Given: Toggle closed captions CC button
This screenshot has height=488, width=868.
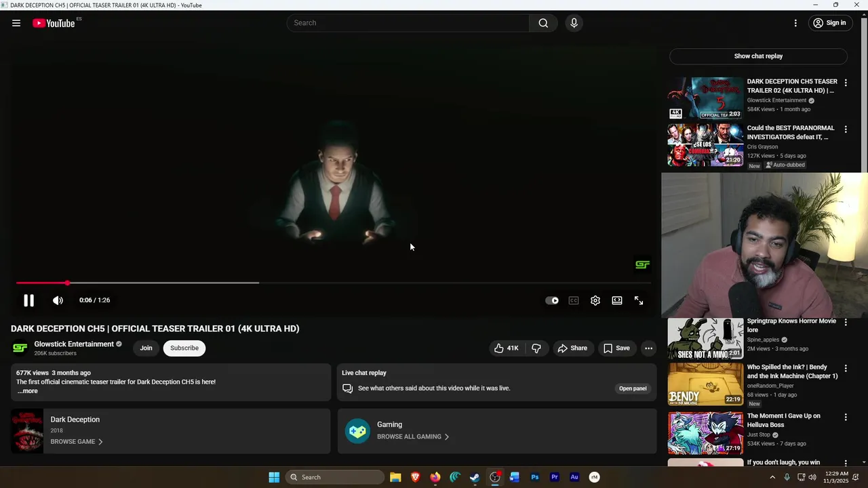Looking at the screenshot, I should pos(574,300).
